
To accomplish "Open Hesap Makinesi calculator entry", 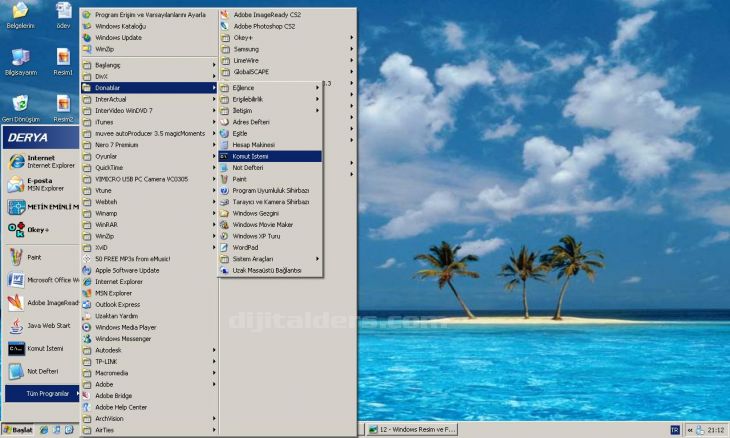I will point(270,145).
